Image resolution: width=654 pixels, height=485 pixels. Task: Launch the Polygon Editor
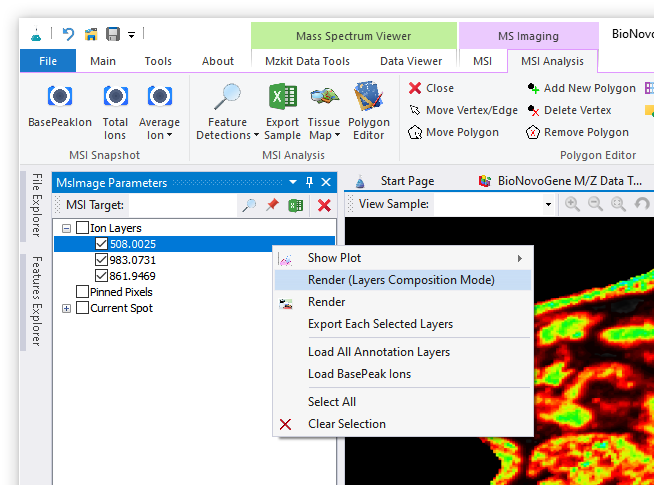click(371, 97)
